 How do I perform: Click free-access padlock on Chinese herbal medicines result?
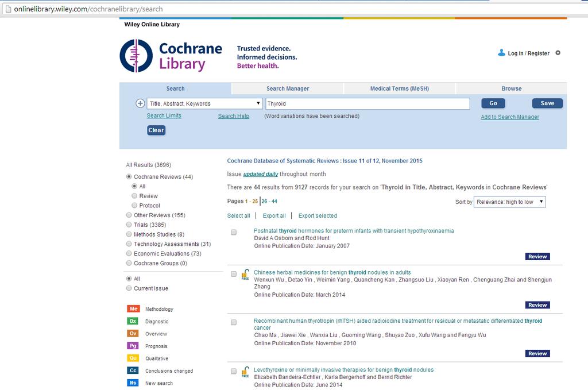[245, 274]
